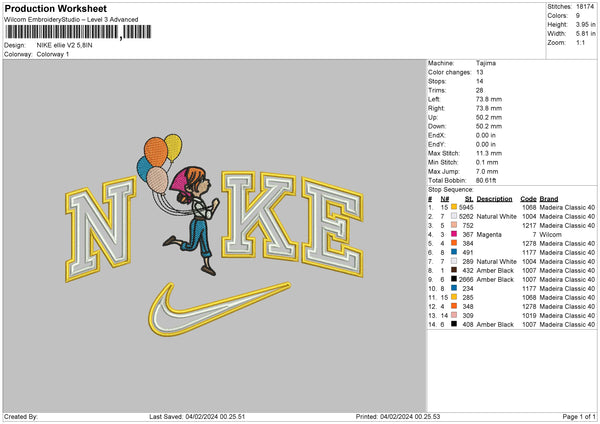The image size is (600, 424).
Task: Select the Magenta 367 color swatch
Action: click(453, 234)
